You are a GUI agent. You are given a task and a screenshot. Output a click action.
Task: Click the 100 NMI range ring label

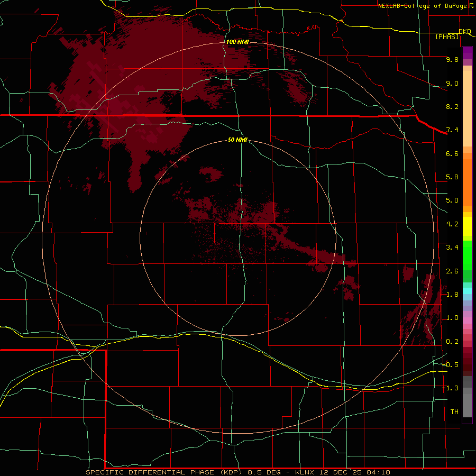click(237, 42)
